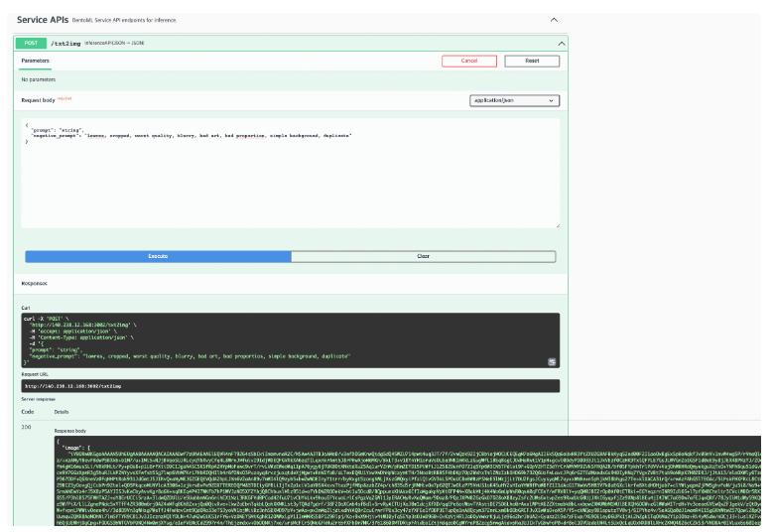Click inside the request body JSON editor
This screenshot has height=532, width=773.
coord(291,173)
